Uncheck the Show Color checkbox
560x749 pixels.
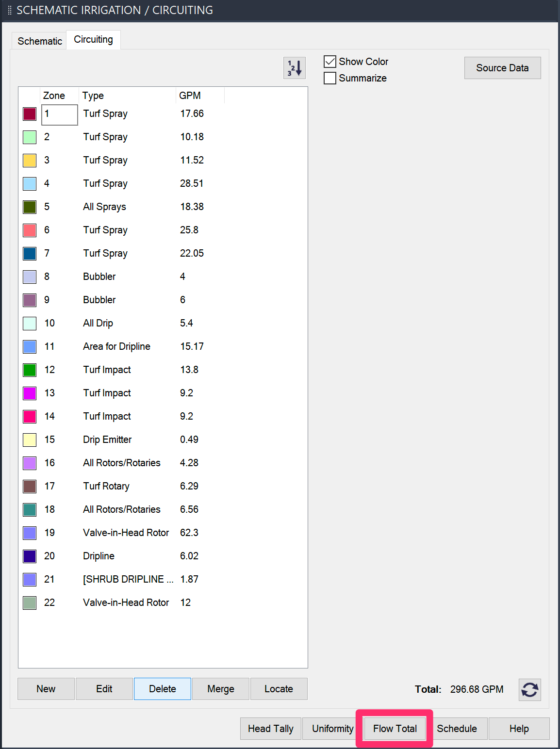click(330, 62)
